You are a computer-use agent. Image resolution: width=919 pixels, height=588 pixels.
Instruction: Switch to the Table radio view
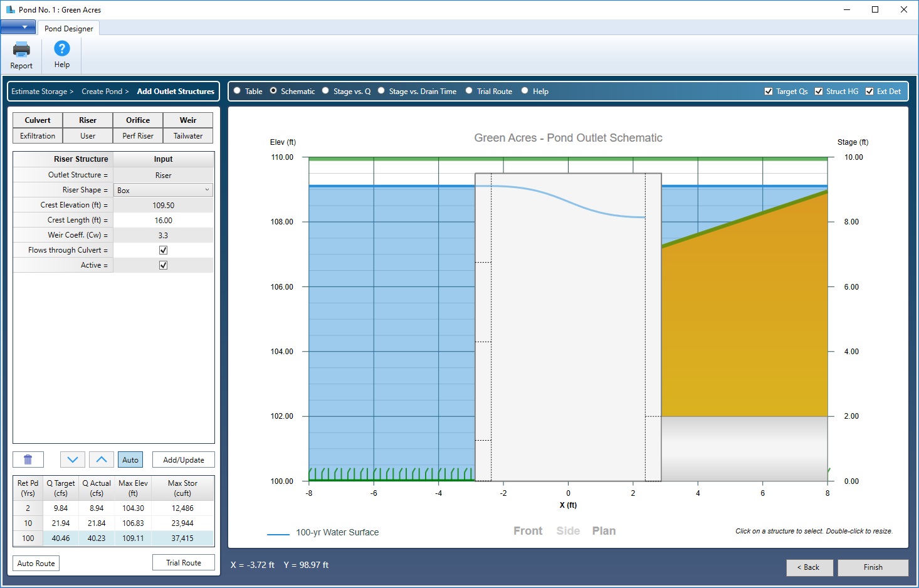[x=236, y=91]
